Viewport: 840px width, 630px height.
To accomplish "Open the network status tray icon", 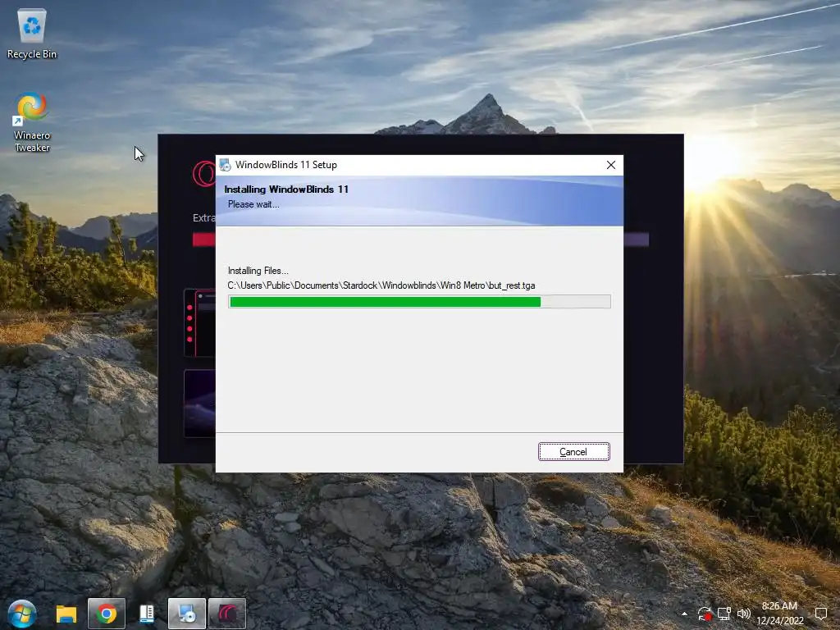I will 724,614.
